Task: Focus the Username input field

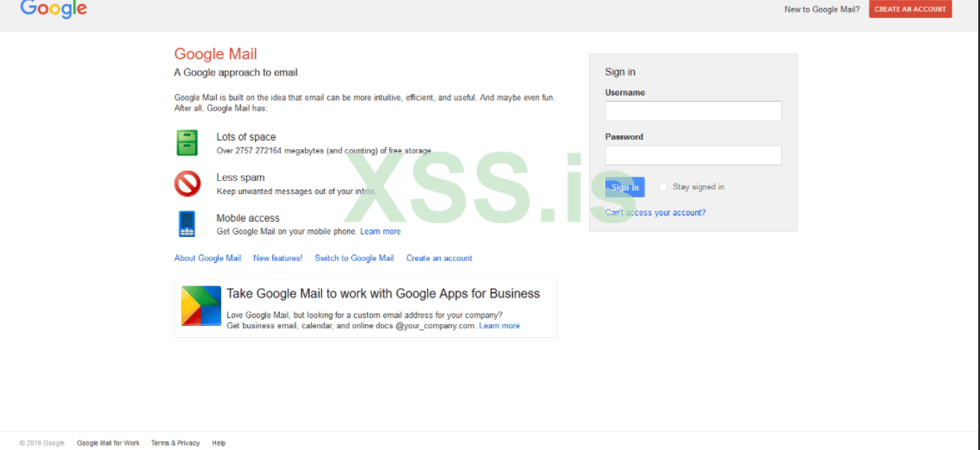Action: coord(693,111)
